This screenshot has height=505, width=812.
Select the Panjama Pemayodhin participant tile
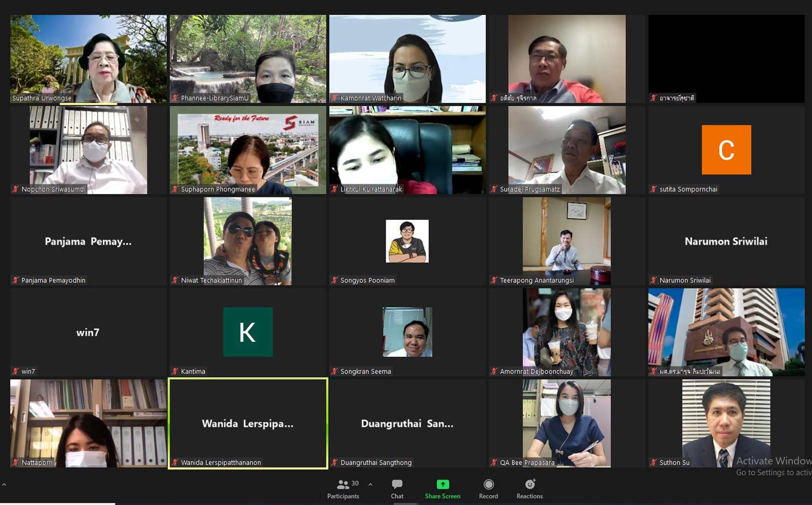point(88,241)
